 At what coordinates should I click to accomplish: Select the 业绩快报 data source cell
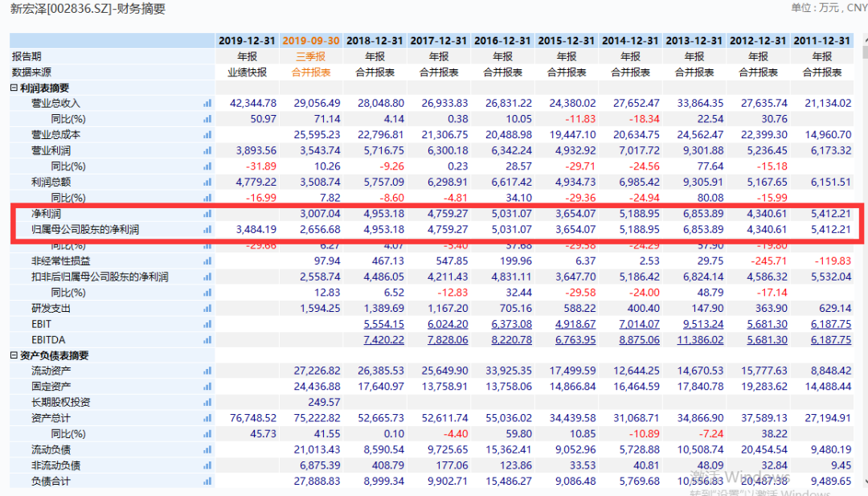[x=247, y=72]
